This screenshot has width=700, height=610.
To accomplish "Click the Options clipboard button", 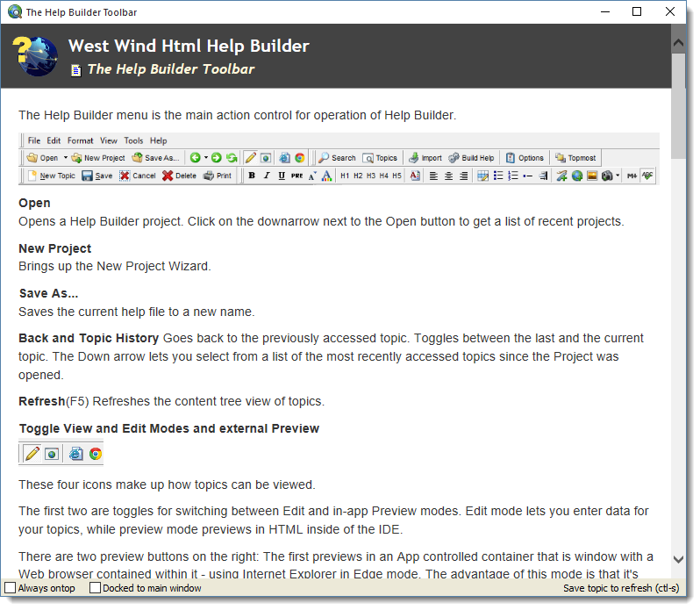I will (525, 158).
